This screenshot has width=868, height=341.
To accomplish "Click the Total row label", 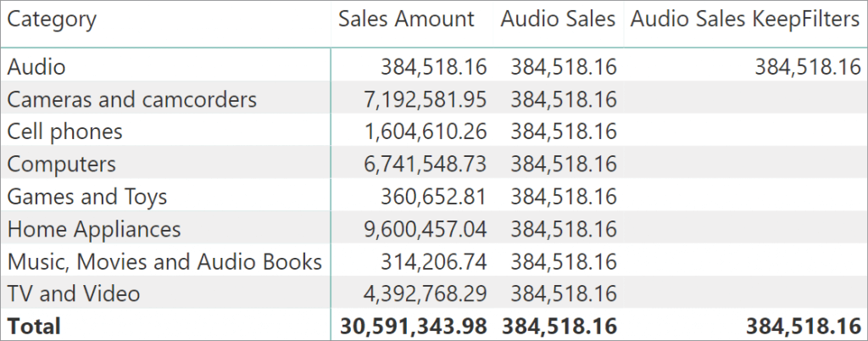I will coord(34,326).
